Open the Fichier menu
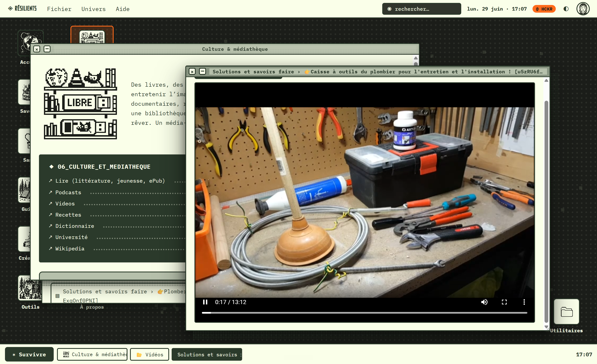597x364 pixels. click(x=59, y=9)
